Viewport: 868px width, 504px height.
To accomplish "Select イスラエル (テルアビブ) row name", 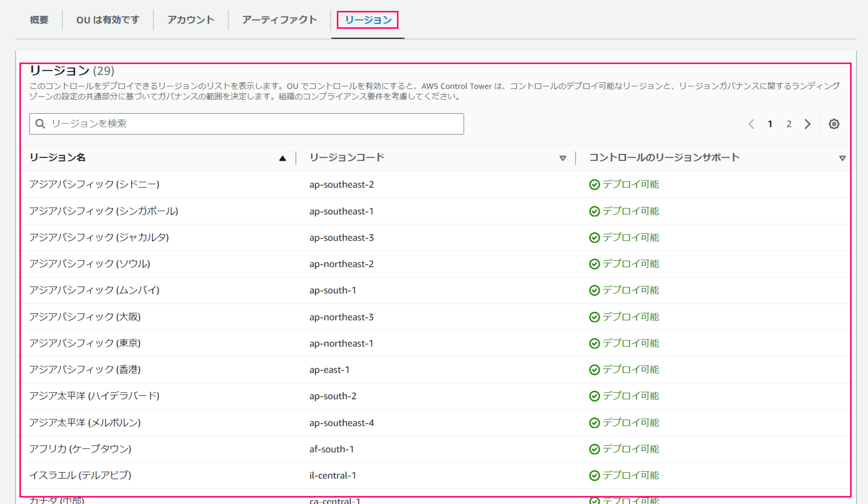I will (80, 475).
